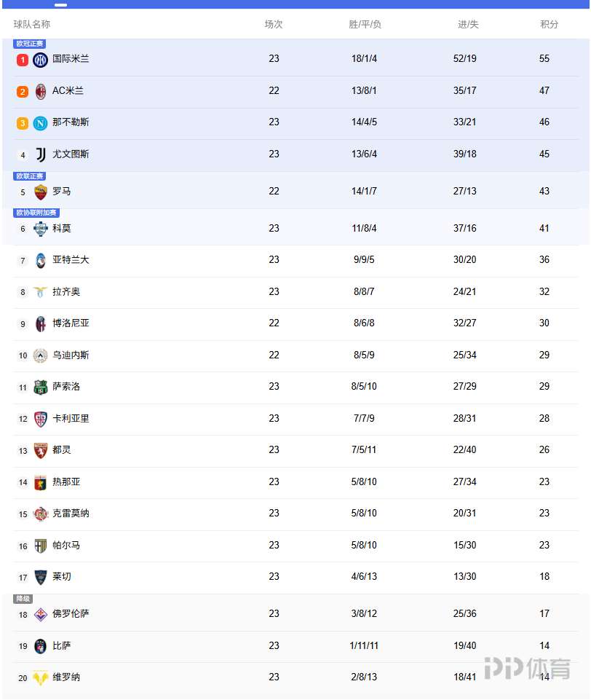
Task: Click the Juventus (尤文图斯) logo icon
Action: [x=41, y=154]
